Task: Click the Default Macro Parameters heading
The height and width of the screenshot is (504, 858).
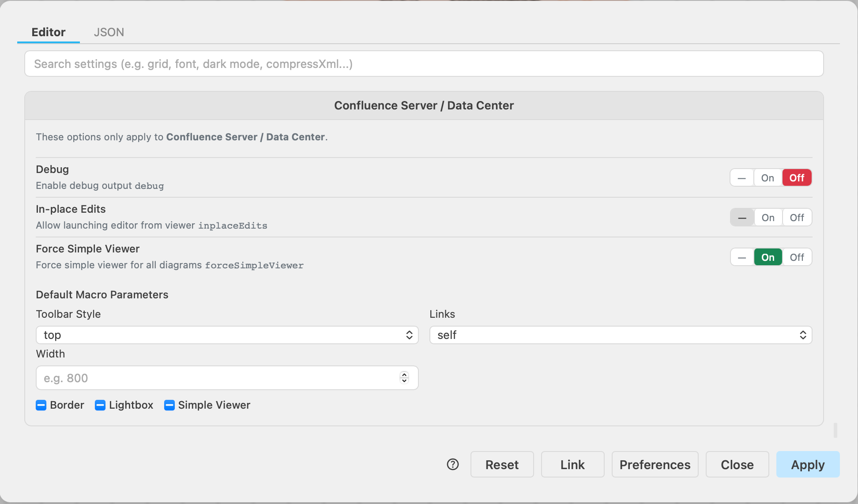Action: tap(102, 295)
